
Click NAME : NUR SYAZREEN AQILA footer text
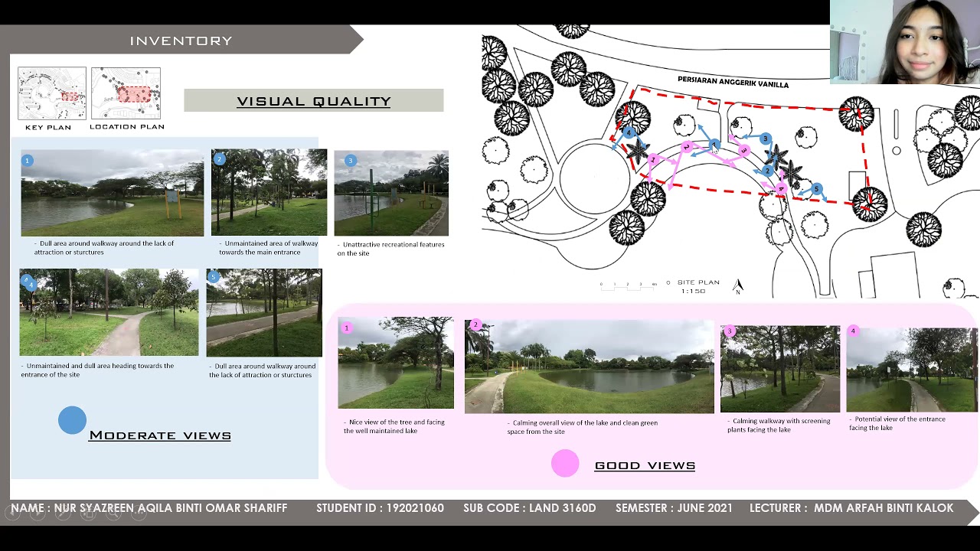pos(149,508)
